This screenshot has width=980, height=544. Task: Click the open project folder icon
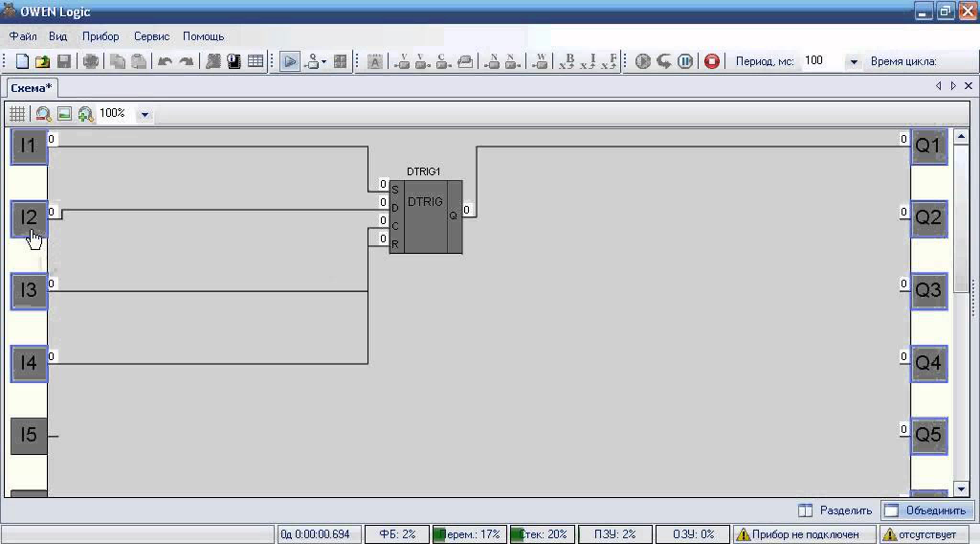pyautogui.click(x=43, y=61)
